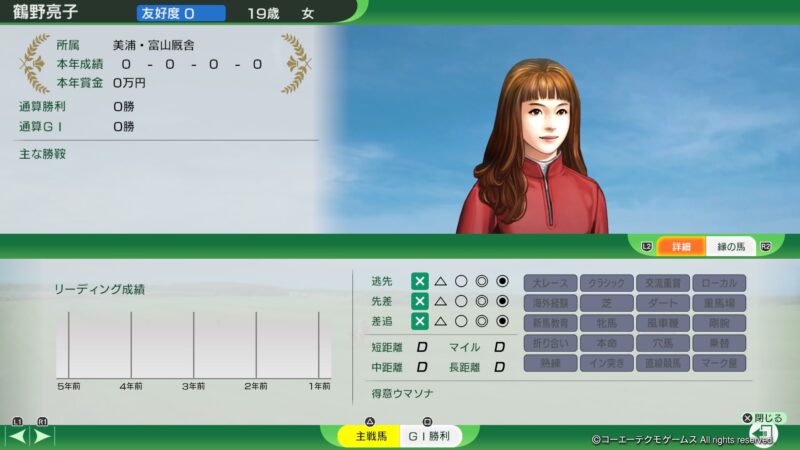Click the X icon beside 閉じる
The width and height of the screenshot is (800, 450).
[x=747, y=418]
